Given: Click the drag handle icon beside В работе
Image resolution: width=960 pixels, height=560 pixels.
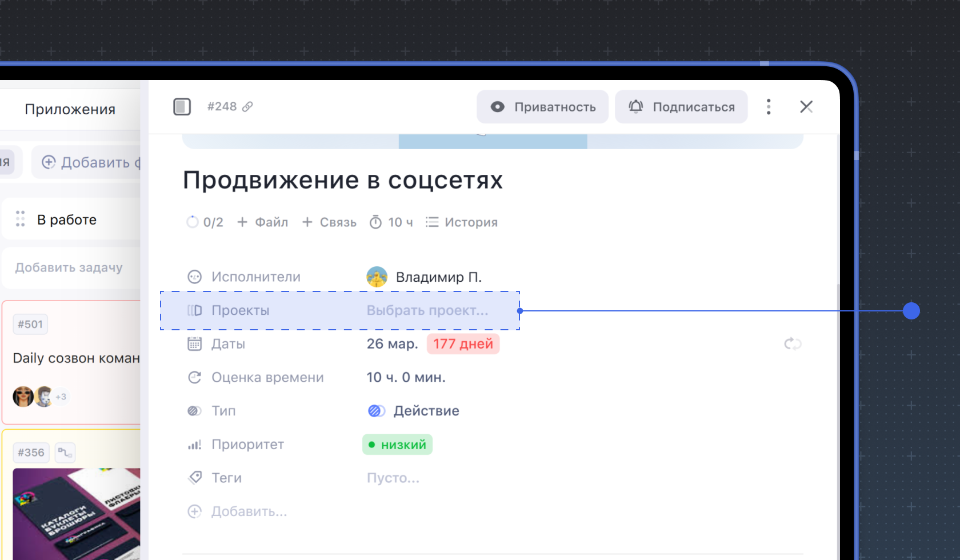Looking at the screenshot, I should click(x=21, y=219).
